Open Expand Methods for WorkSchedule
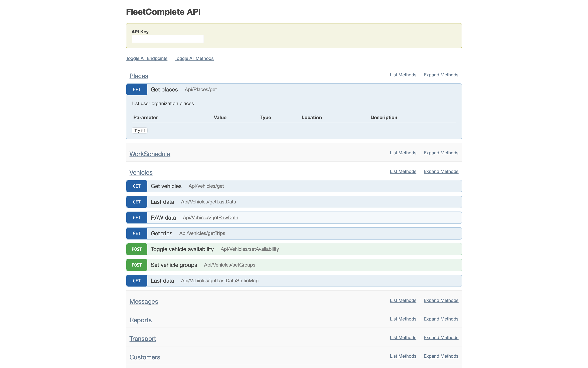 [441, 153]
